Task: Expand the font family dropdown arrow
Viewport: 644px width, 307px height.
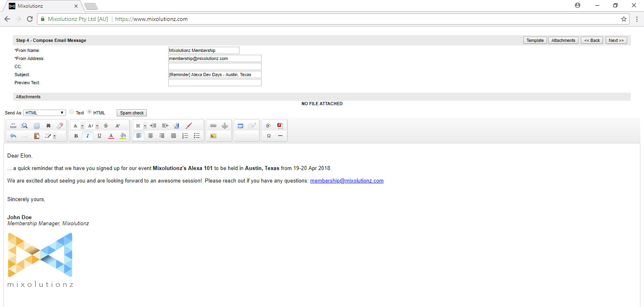Action: 82,126
